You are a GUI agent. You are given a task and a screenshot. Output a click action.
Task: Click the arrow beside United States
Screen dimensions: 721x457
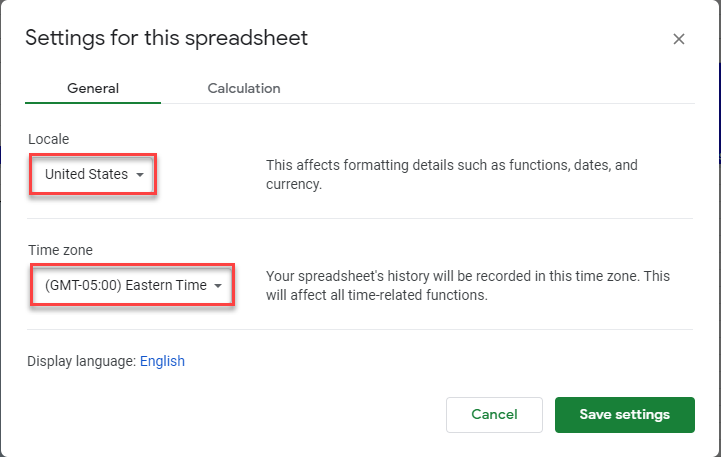tap(141, 175)
